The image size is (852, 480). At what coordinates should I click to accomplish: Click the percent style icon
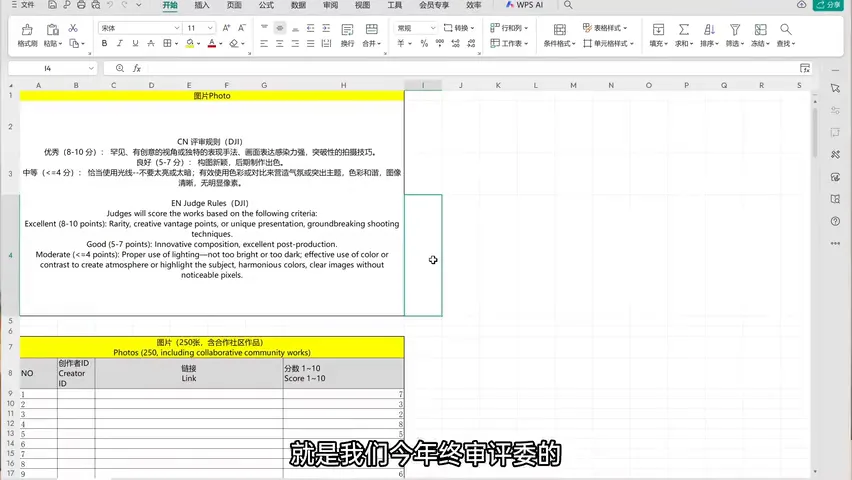coord(424,43)
